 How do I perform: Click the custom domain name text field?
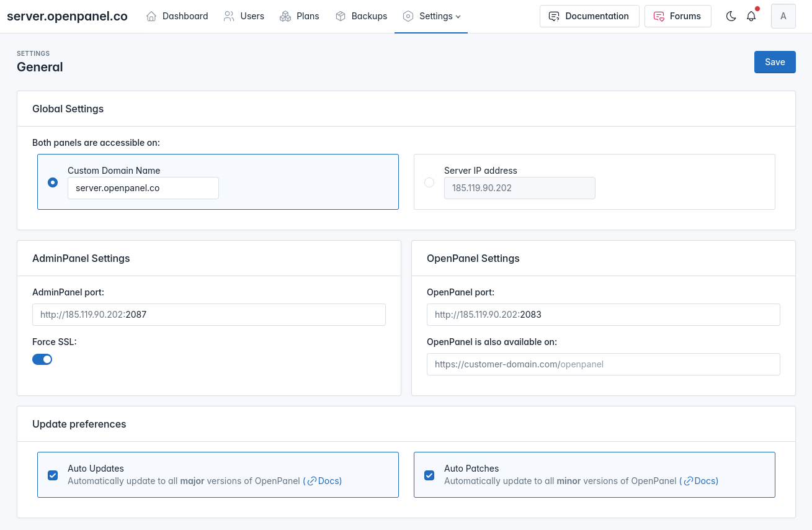(x=143, y=188)
